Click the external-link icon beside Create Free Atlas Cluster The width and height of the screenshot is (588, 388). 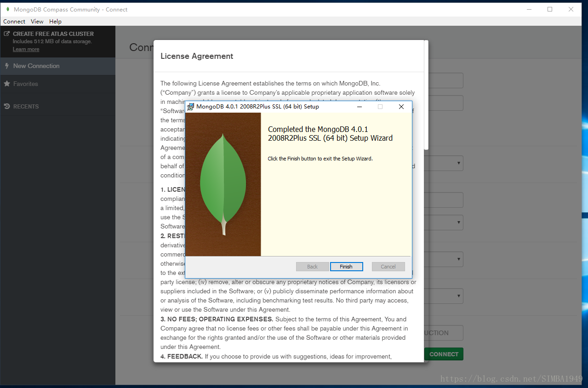click(7, 34)
